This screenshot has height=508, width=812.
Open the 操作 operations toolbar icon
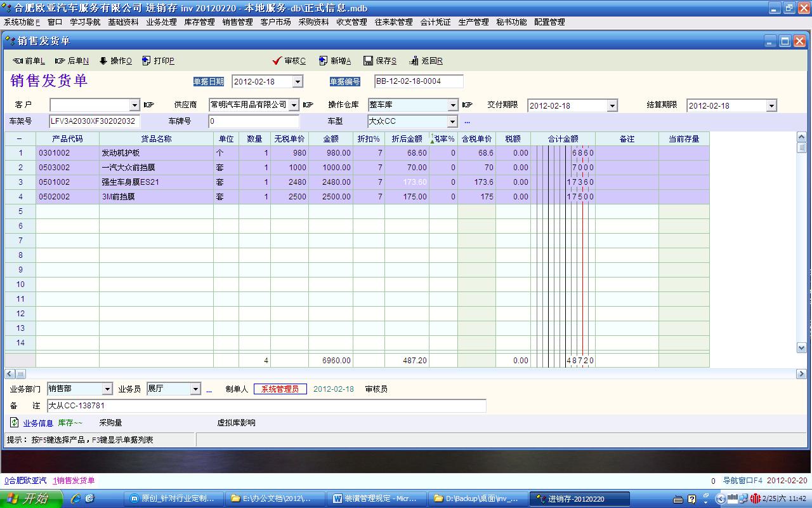(x=103, y=61)
